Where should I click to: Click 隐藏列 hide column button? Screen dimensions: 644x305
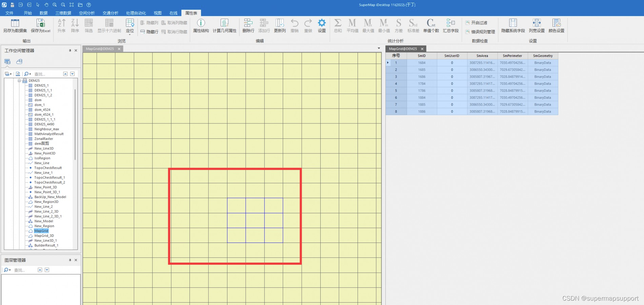tap(149, 23)
